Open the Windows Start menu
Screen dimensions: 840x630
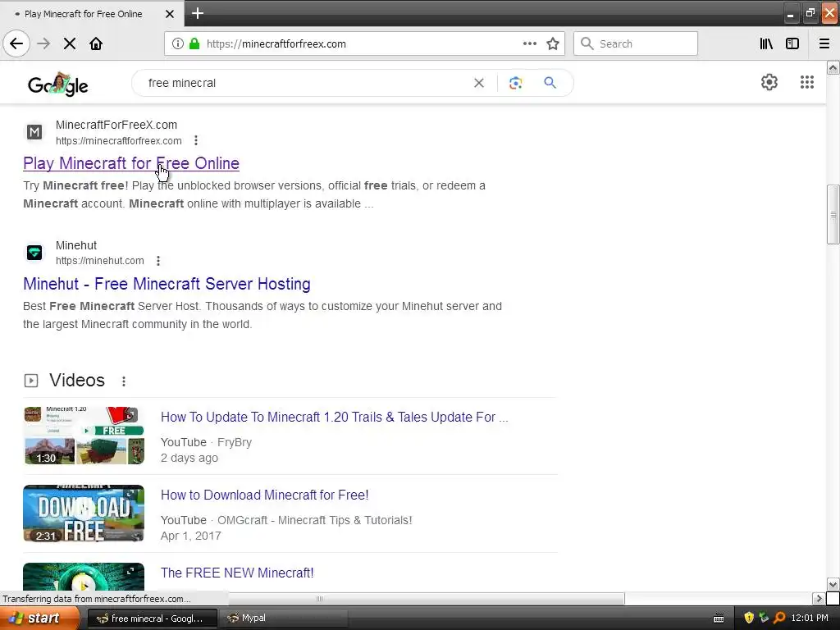pyautogui.click(x=39, y=619)
